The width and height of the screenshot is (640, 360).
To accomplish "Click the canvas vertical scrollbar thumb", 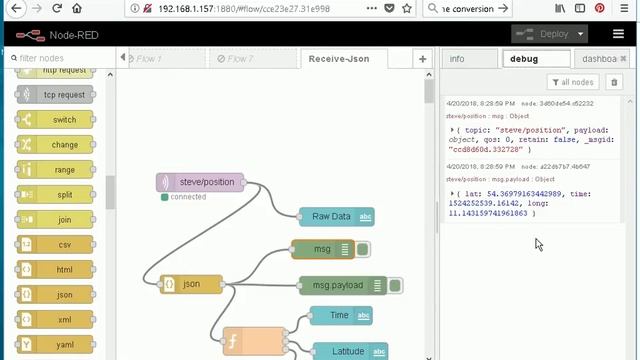I will [429, 91].
